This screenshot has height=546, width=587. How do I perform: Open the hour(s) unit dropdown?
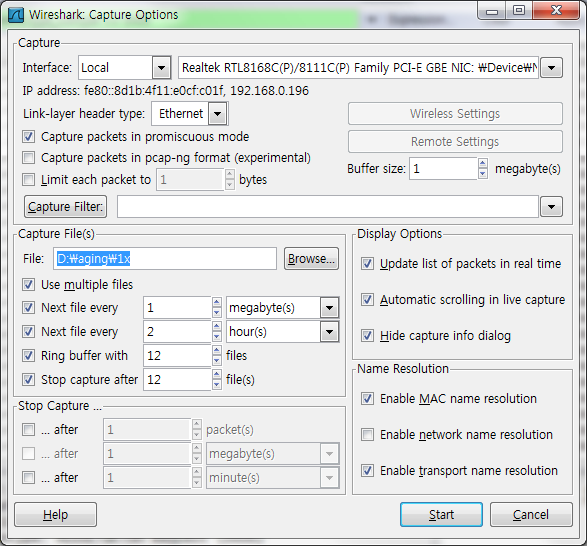tap(329, 331)
